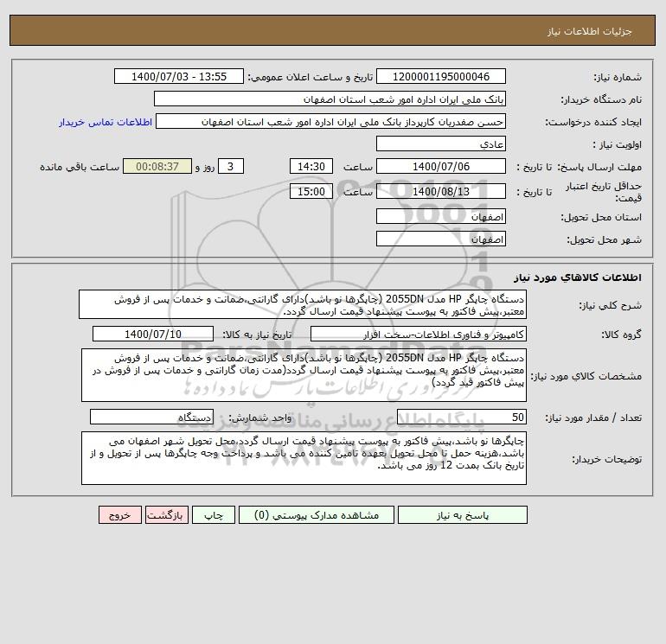Click the label 'تعداد / مقدار مورد نیاز:'

point(593,418)
